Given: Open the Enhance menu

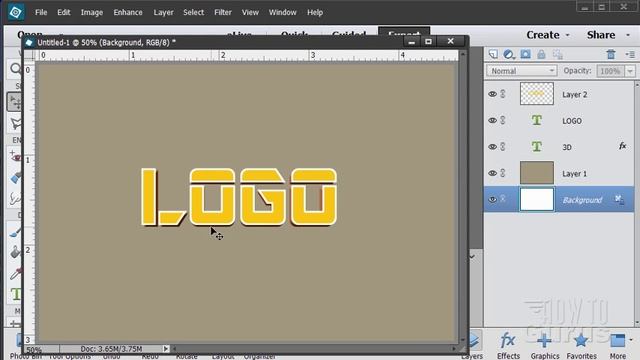Looking at the screenshot, I should [128, 12].
